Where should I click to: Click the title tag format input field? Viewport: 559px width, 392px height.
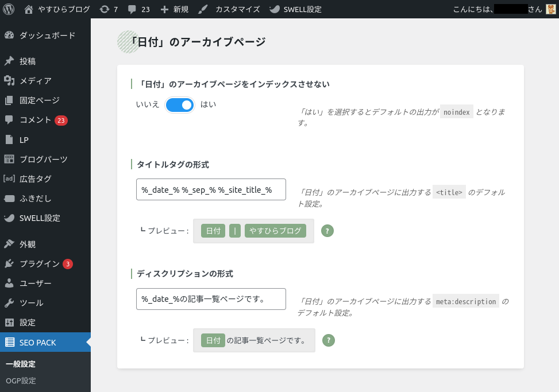211,189
